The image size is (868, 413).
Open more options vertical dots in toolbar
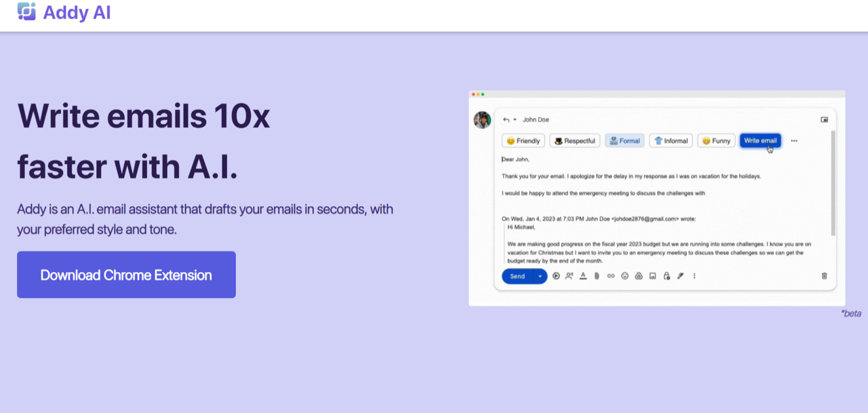pyautogui.click(x=694, y=276)
